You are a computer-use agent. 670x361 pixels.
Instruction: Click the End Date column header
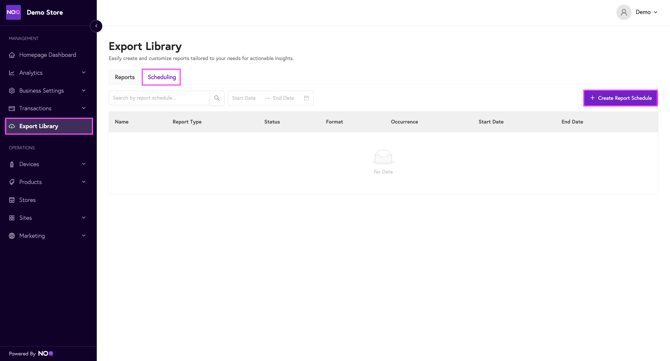point(573,122)
